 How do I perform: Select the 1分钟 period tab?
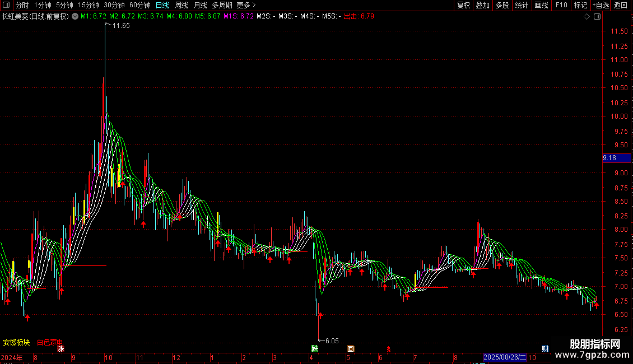pos(43,5)
